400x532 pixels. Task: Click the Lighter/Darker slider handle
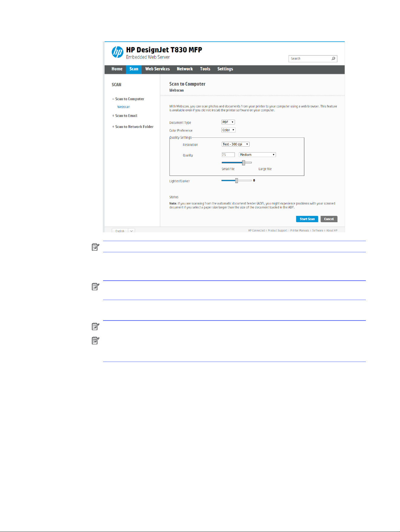pyautogui.click(x=237, y=181)
